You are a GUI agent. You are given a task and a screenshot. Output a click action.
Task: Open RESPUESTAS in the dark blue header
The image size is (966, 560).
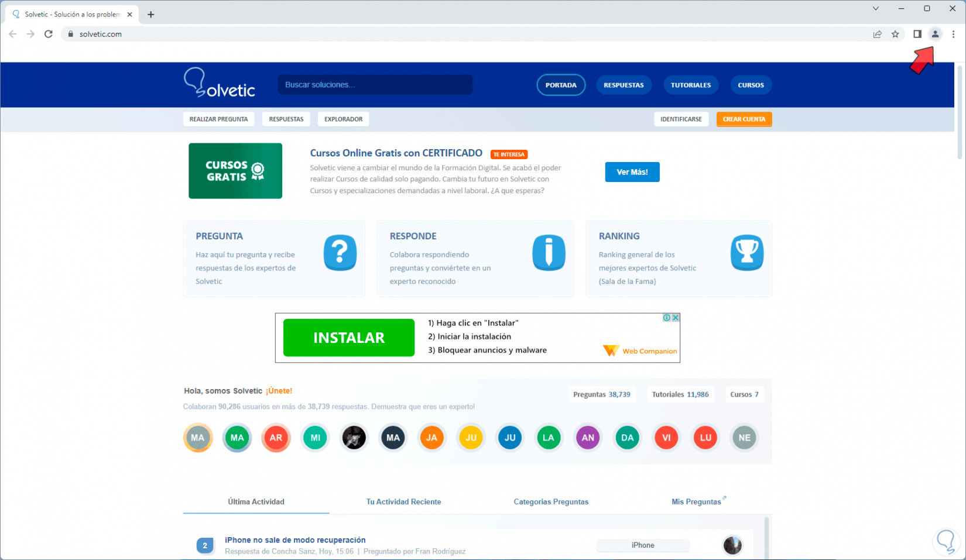[624, 85]
